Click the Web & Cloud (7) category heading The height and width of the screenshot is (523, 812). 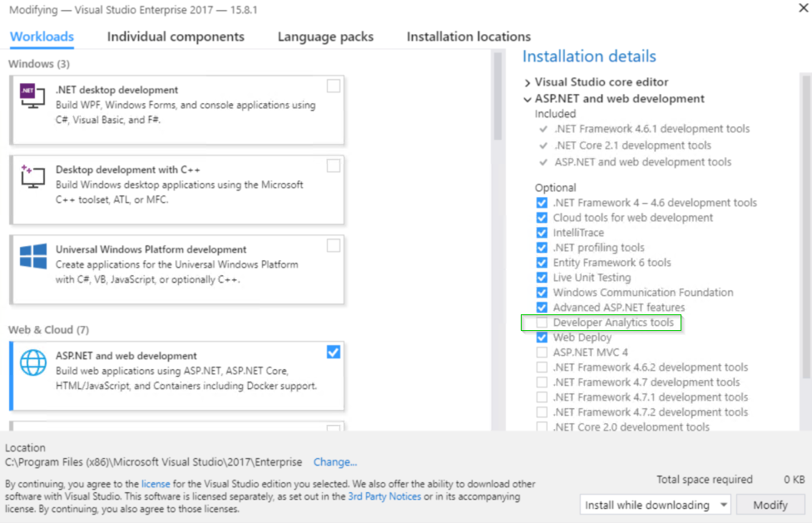48,329
